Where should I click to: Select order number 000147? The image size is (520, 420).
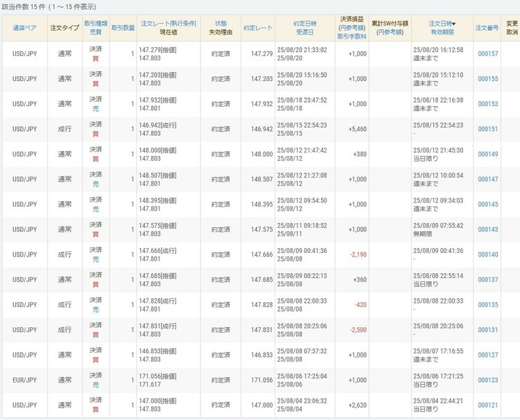pyautogui.click(x=488, y=180)
